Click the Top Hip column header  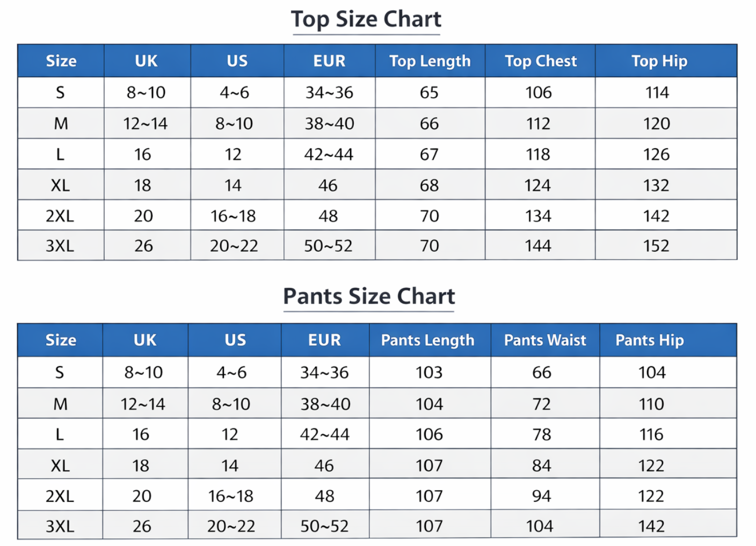tap(659, 61)
